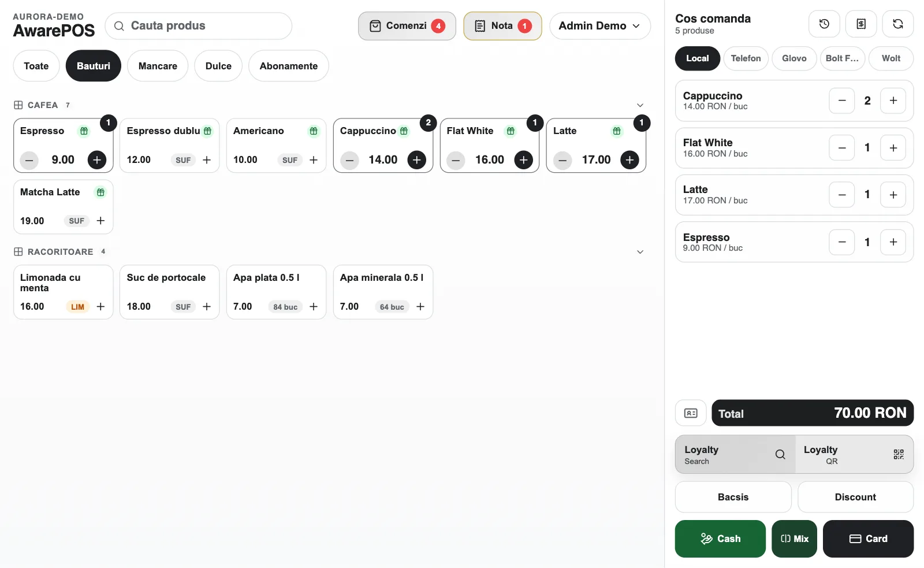The image size is (924, 568).
Task: Add Apa minerala 0.5 l to order
Action: click(x=420, y=307)
